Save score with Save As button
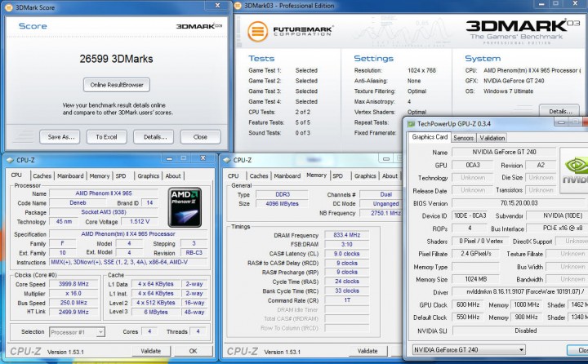 (60, 137)
